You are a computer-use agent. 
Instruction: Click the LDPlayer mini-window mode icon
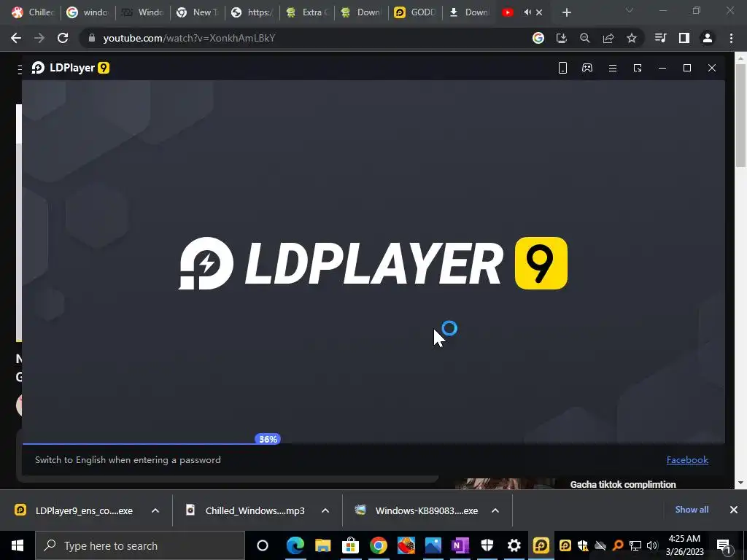[x=638, y=68]
